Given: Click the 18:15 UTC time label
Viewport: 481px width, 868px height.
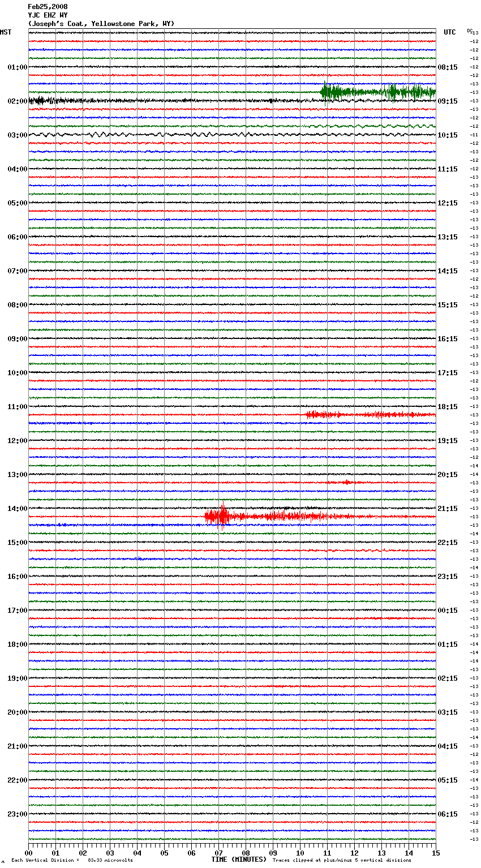Looking at the screenshot, I should click(448, 407).
